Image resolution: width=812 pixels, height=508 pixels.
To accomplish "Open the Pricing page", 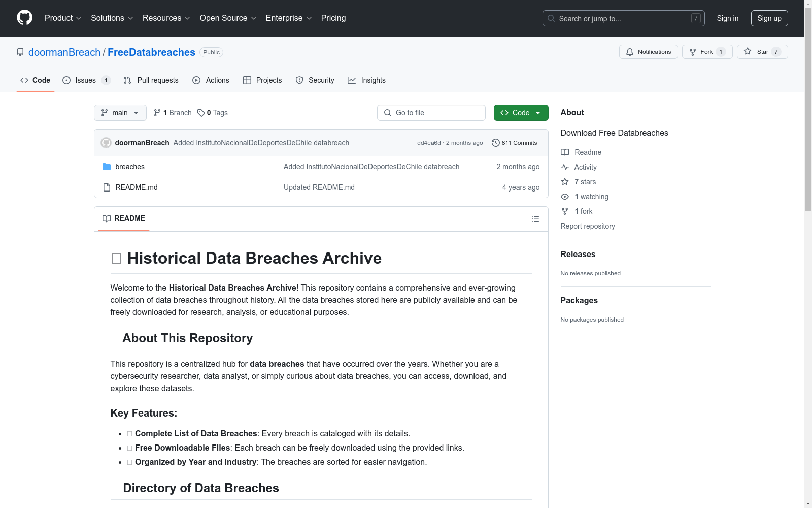I will pos(333,18).
